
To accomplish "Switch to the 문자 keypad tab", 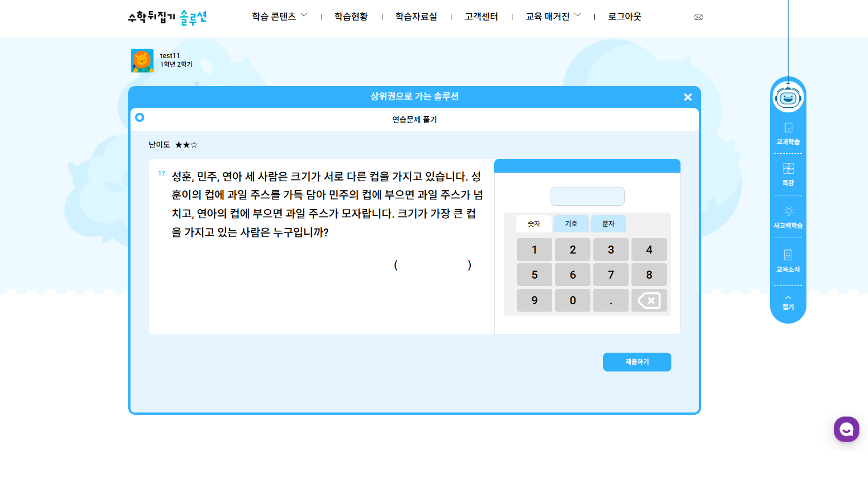I will 608,224.
